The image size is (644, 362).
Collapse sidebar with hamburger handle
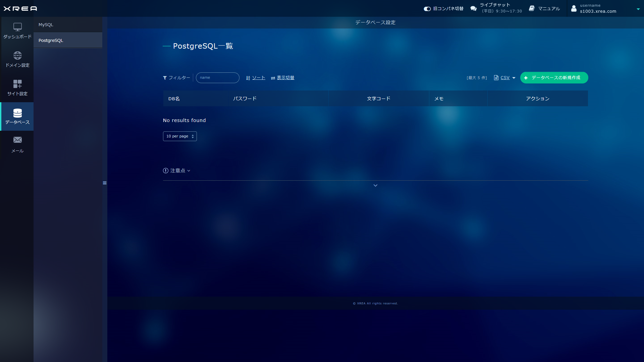(x=105, y=183)
